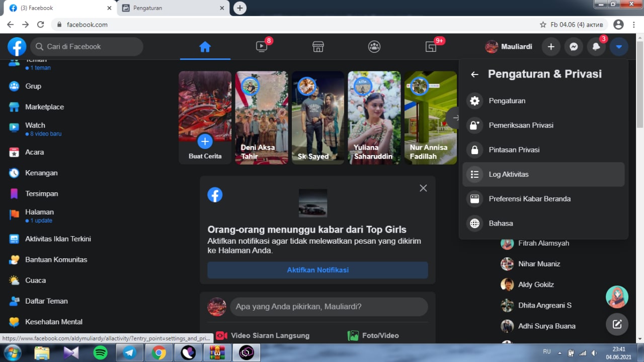Viewport: 644px width, 362px height.
Task: Open the Gaming tab with 9+ badge
Action: (431, 47)
